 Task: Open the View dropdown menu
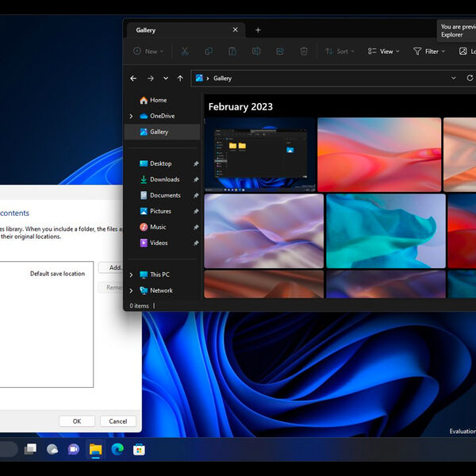click(x=384, y=52)
